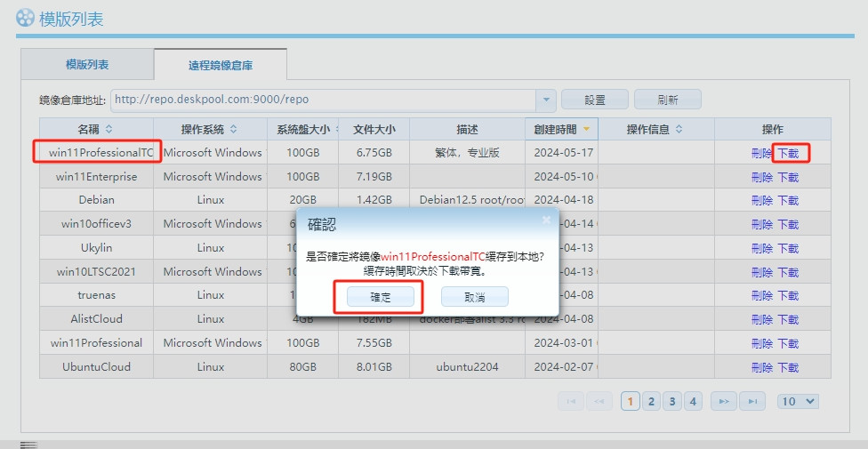Select the win10LTSC2021 name cell
Screen dimensions: 868x449
(x=96, y=271)
